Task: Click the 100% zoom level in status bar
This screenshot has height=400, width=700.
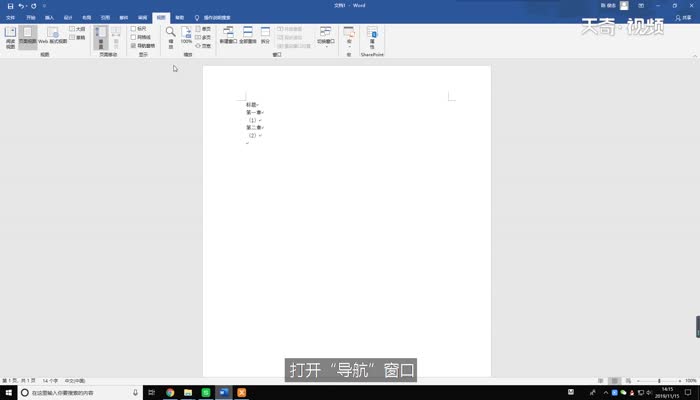Action: tap(691, 381)
